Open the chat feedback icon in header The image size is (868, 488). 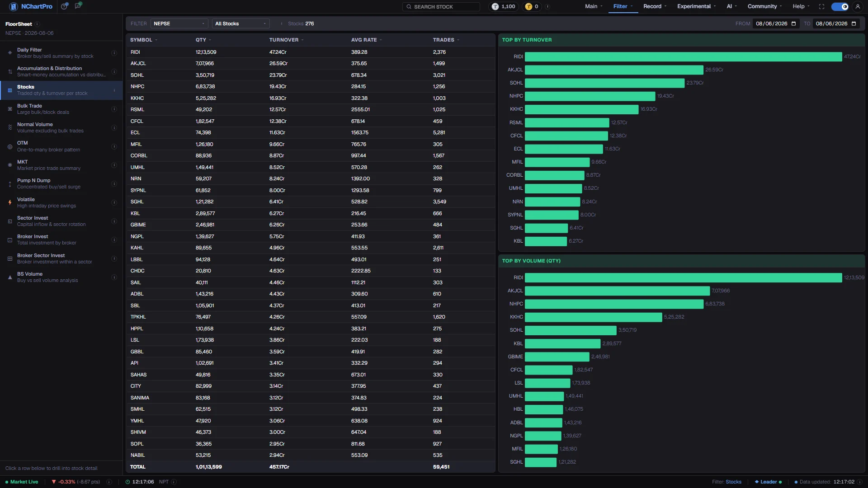pyautogui.click(x=78, y=6)
